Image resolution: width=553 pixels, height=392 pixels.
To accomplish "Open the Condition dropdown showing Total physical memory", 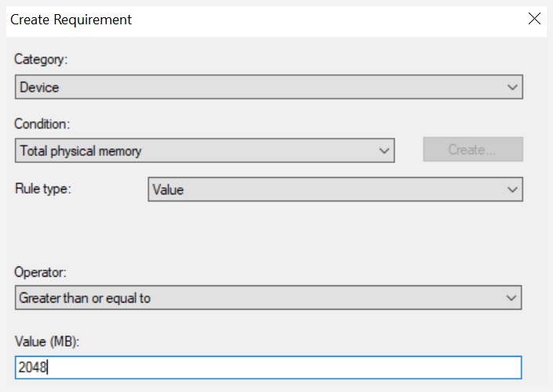I will pos(205,151).
